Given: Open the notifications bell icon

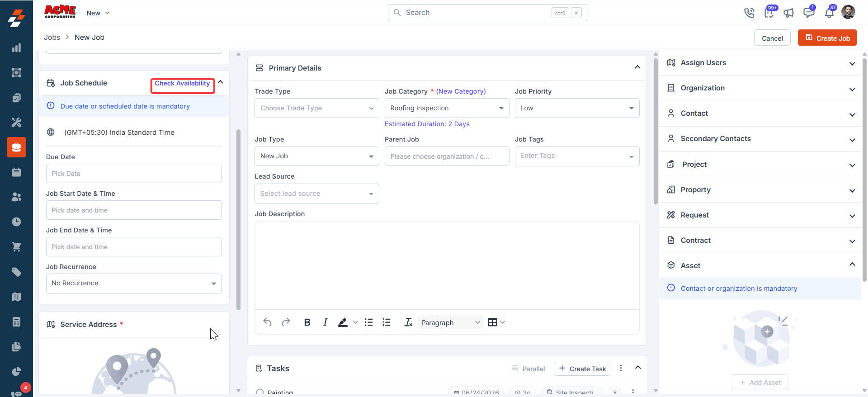Looking at the screenshot, I should (x=829, y=13).
